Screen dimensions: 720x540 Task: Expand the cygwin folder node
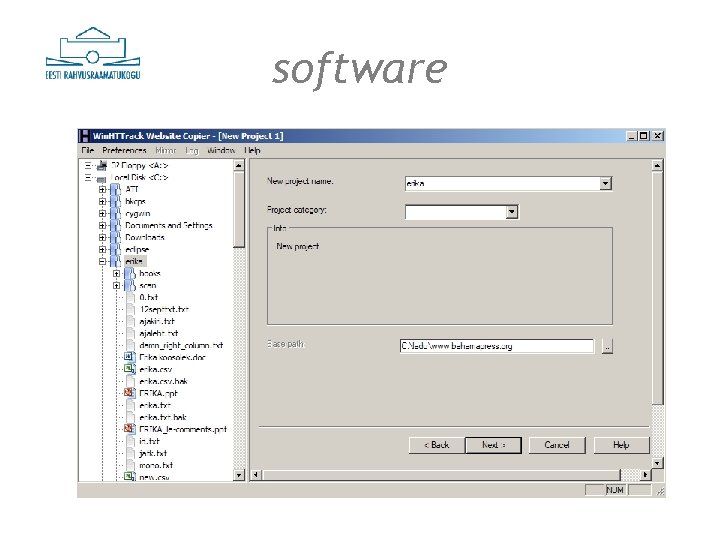pyautogui.click(x=102, y=214)
